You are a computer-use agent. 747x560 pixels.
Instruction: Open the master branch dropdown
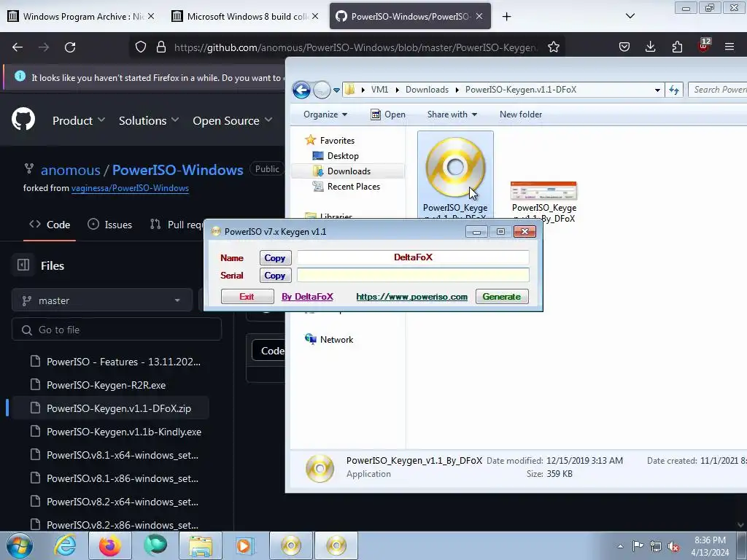pos(102,300)
